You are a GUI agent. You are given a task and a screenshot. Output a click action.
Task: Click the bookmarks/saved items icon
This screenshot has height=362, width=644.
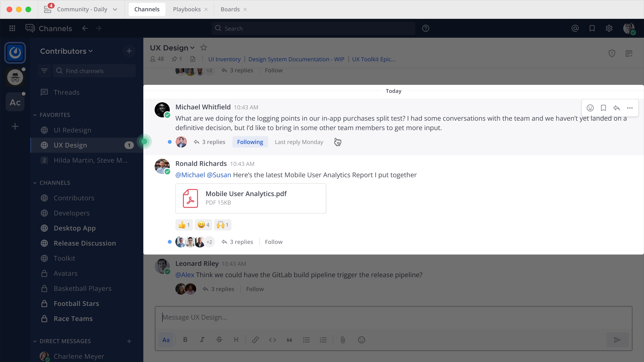click(592, 28)
